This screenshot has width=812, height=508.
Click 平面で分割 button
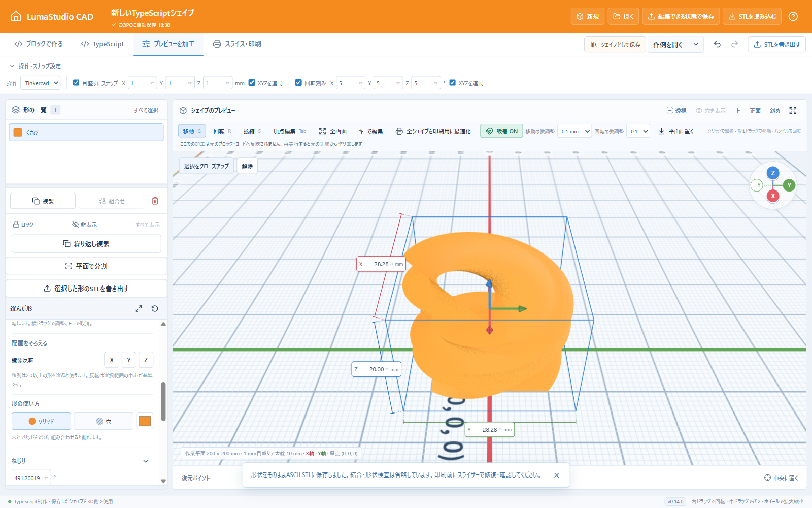click(86, 266)
